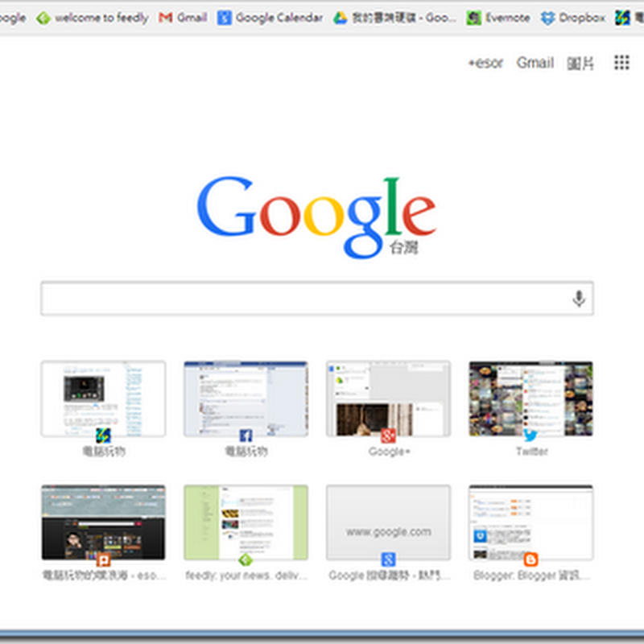Open the Google Drive bookmark

coord(394,18)
